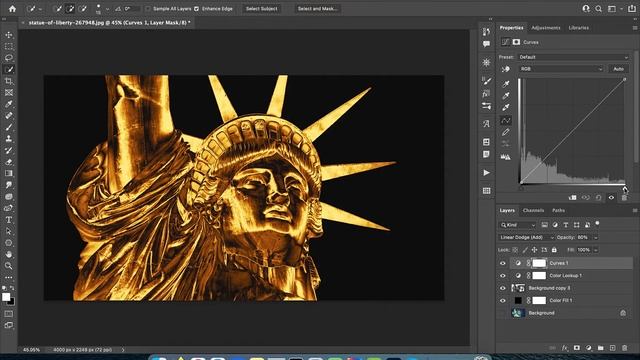Select the statue-of-liberty document tab

pyautogui.click(x=108, y=23)
